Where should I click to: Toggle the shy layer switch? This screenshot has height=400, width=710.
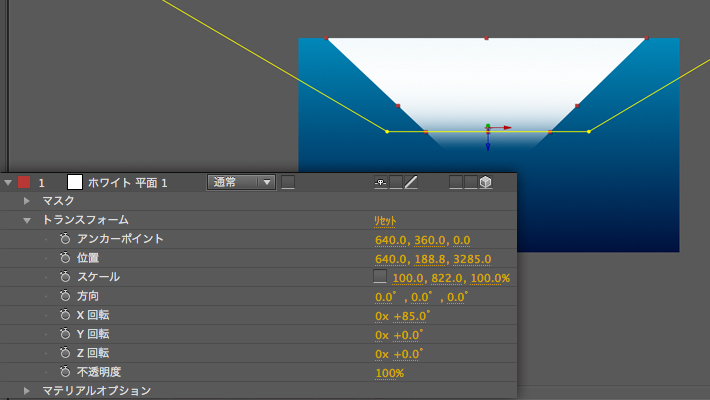[381, 182]
